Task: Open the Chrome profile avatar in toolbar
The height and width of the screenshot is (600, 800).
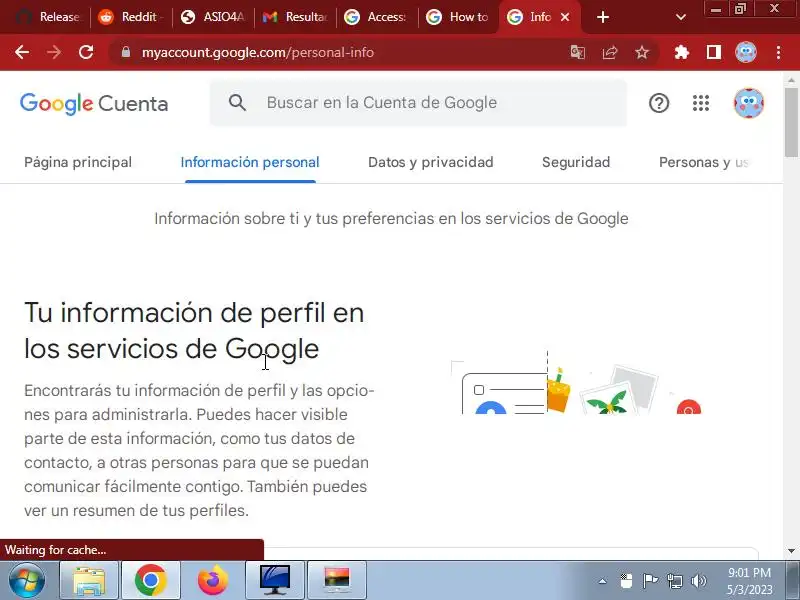Action: 746,52
